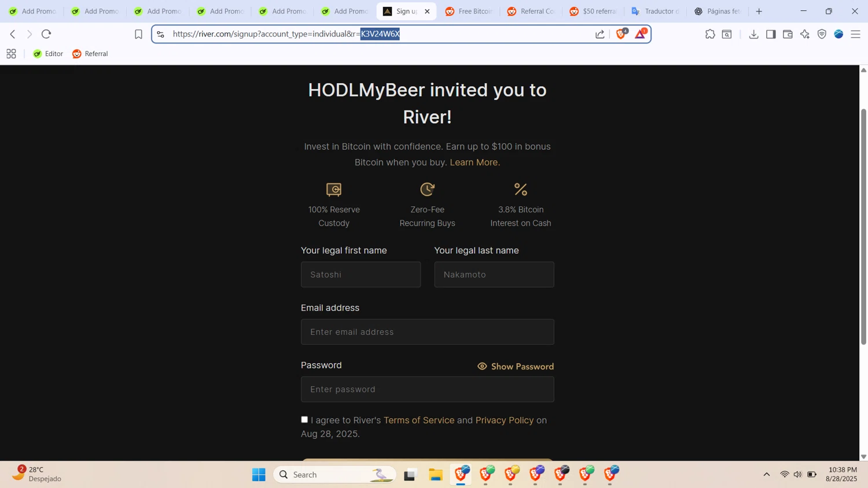Open a new browser tab
Viewport: 868px width, 488px height.
759,11
